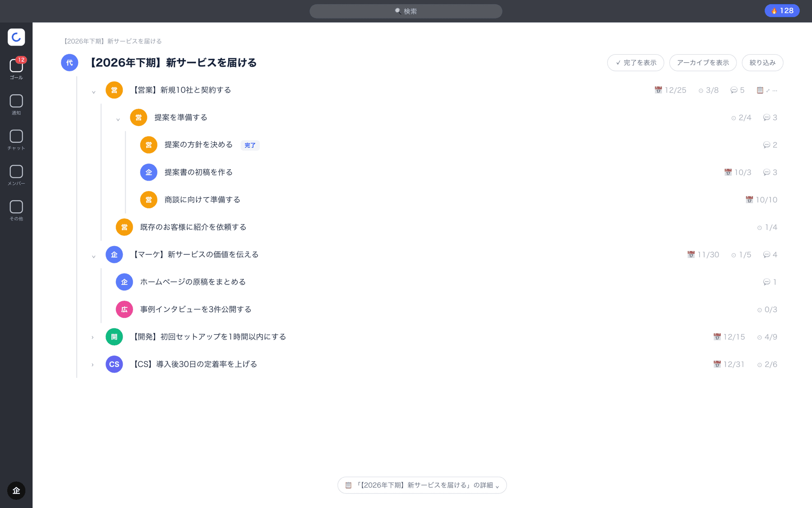Image resolution: width=812 pixels, height=508 pixels.
Task: Open メンバー in the sidebar
Action: tap(16, 175)
